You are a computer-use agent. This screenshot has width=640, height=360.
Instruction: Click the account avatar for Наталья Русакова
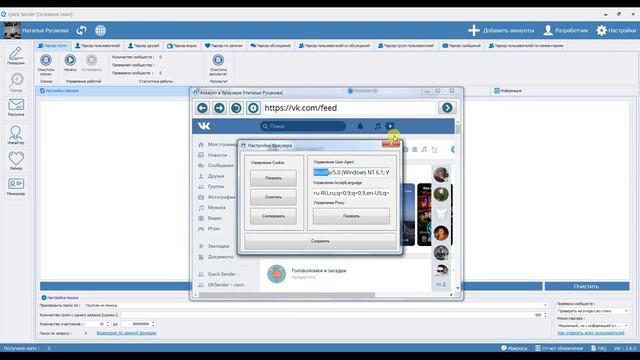[12, 30]
